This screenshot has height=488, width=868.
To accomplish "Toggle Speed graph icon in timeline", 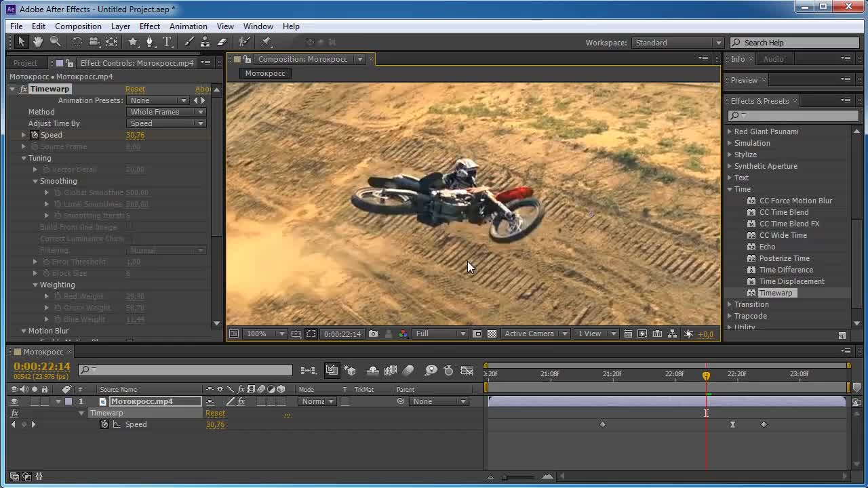I will point(117,424).
